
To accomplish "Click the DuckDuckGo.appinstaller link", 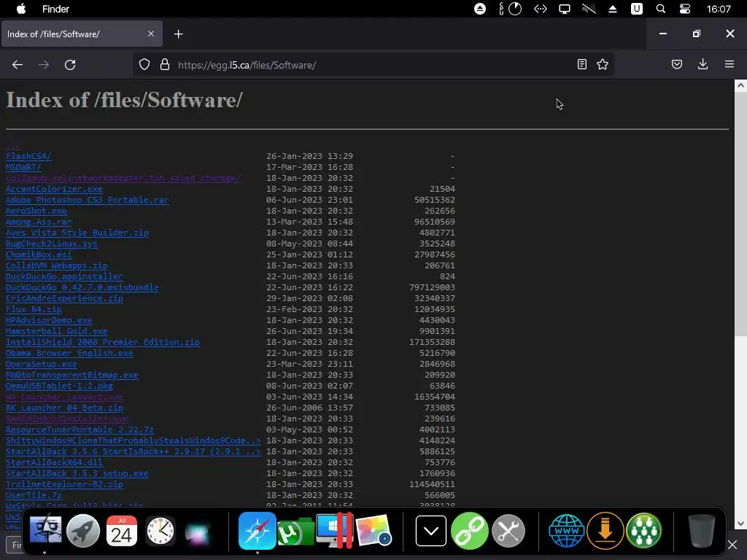I will click(x=64, y=276).
